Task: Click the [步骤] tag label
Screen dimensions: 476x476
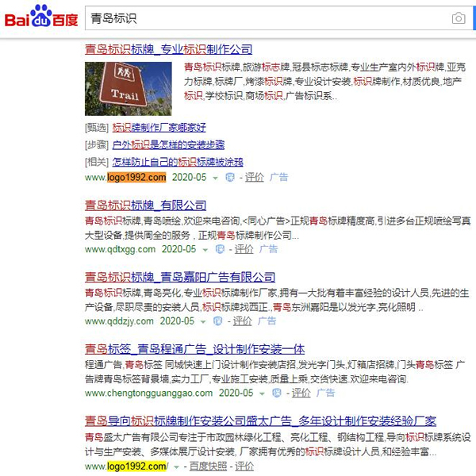Action: (x=97, y=145)
